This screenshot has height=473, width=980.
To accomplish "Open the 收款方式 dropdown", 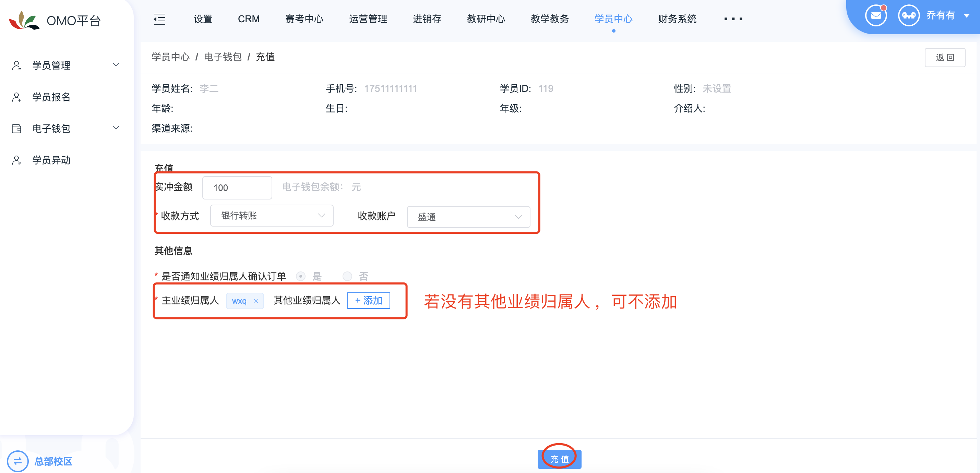I will click(272, 216).
